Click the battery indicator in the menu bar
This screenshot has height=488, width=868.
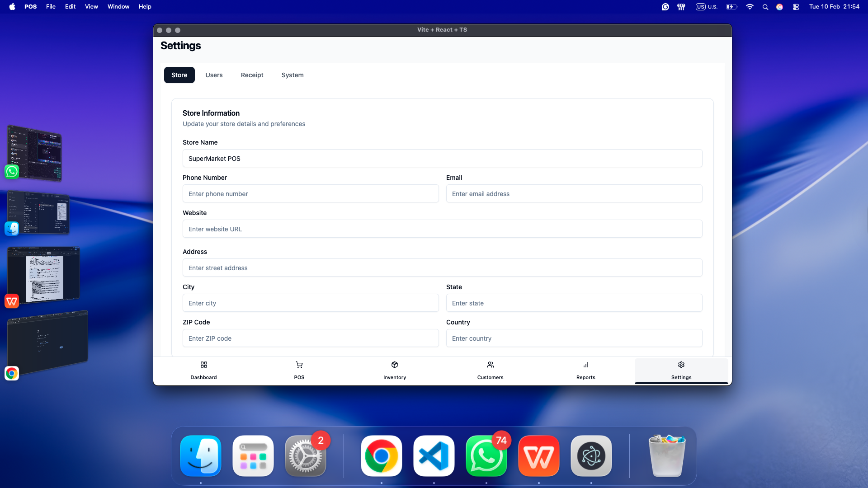pos(731,7)
